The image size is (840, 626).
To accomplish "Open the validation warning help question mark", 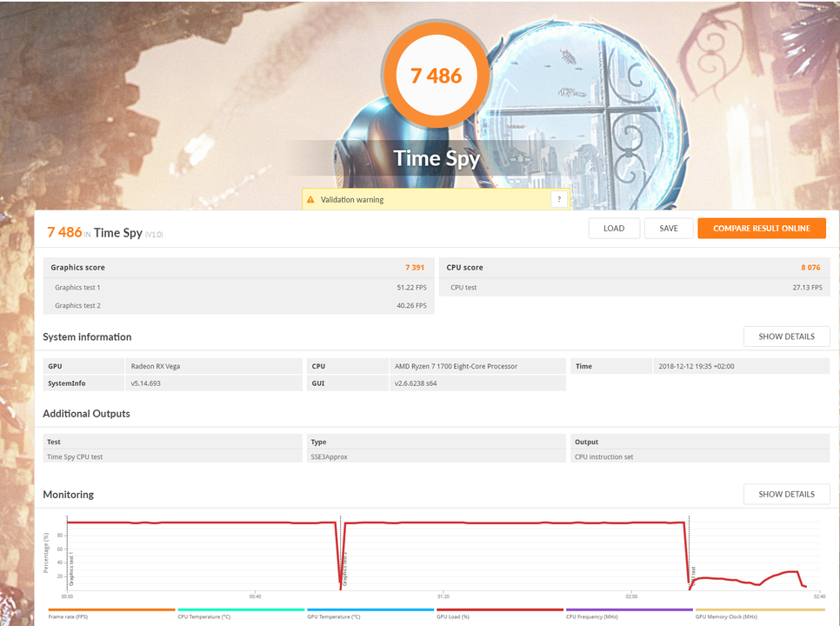I will pos(559,199).
